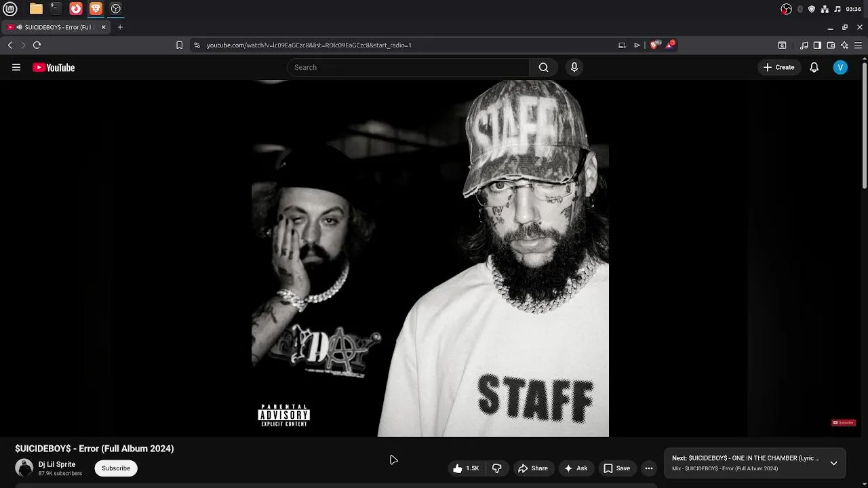Click the Create button
Screen dimensions: 868x488
[x=778, y=67]
